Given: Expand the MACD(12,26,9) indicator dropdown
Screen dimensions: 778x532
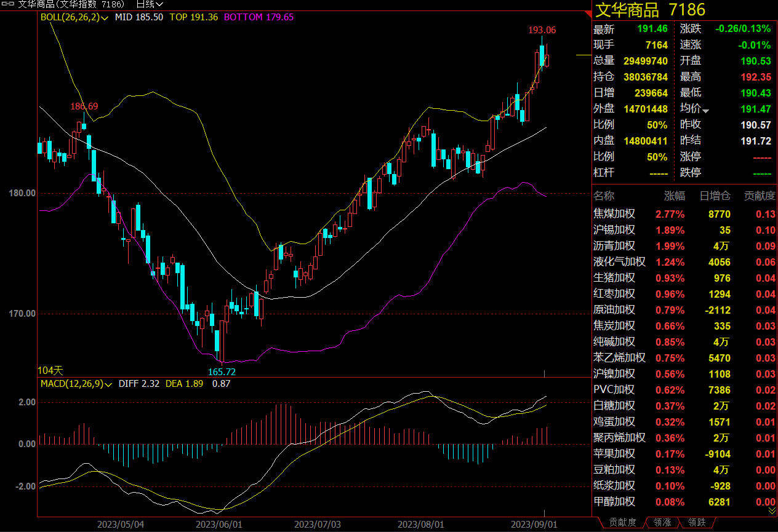Looking at the screenshot, I should tap(76, 384).
